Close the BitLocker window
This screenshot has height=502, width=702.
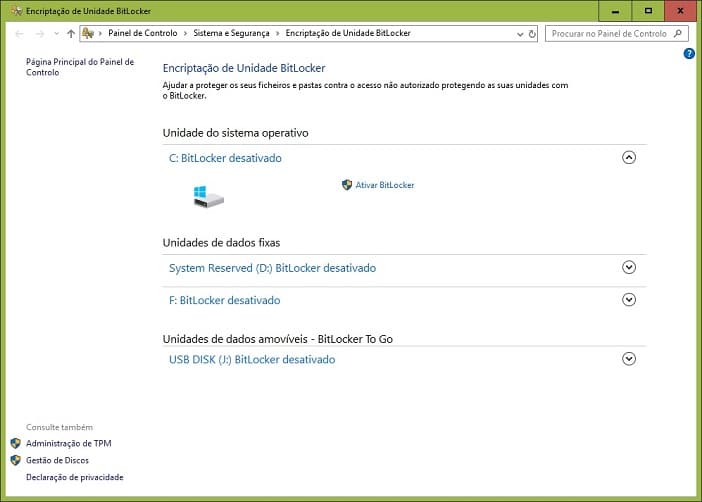tap(680, 11)
